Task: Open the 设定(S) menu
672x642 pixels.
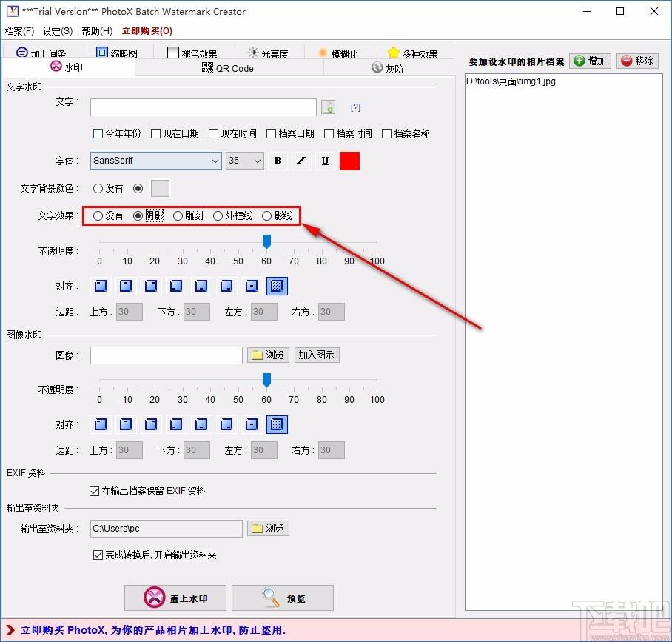Action: click(x=58, y=31)
